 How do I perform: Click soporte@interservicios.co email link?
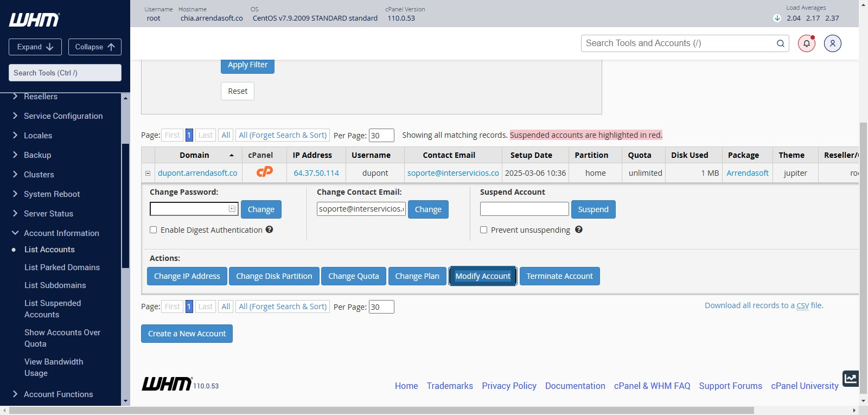tap(453, 173)
